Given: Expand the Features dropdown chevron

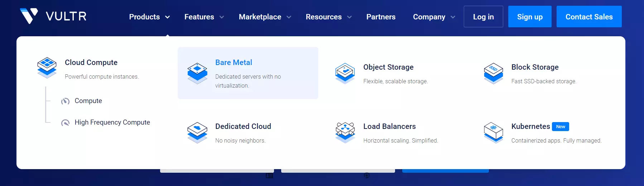Looking at the screenshot, I should click(222, 17).
